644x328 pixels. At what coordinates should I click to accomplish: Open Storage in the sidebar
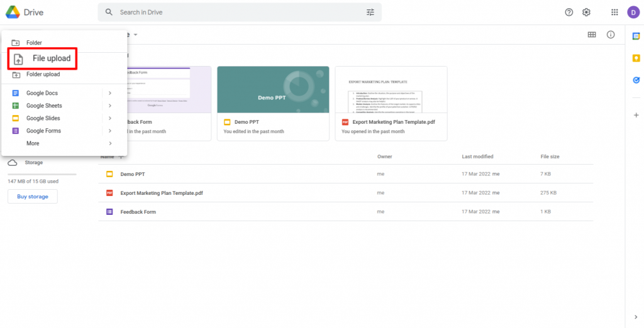tap(33, 163)
